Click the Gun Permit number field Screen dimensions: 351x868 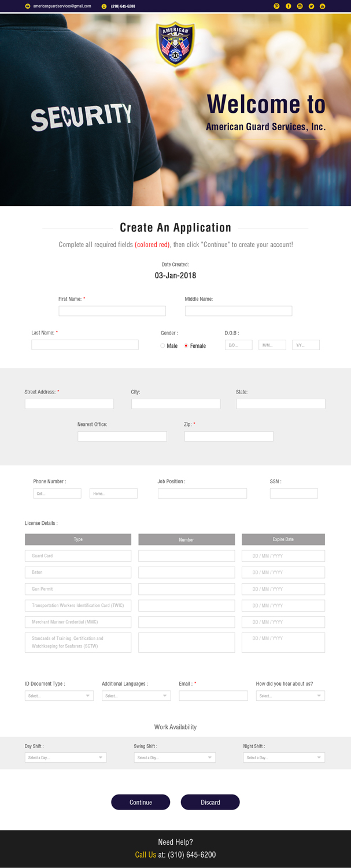187,589
